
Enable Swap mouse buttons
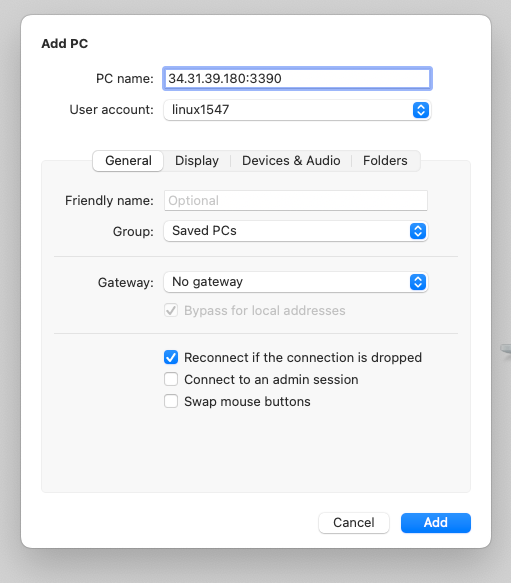pyautogui.click(x=171, y=401)
